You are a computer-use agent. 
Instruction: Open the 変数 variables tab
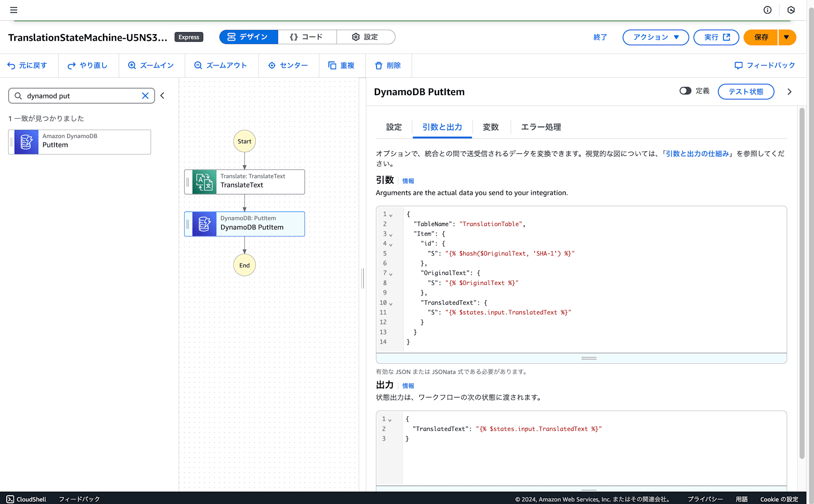point(491,127)
